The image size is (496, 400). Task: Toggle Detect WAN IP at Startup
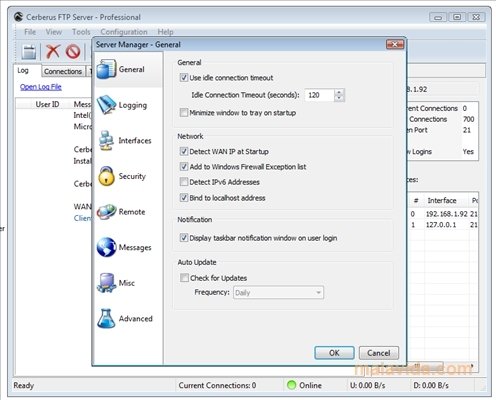(x=184, y=151)
